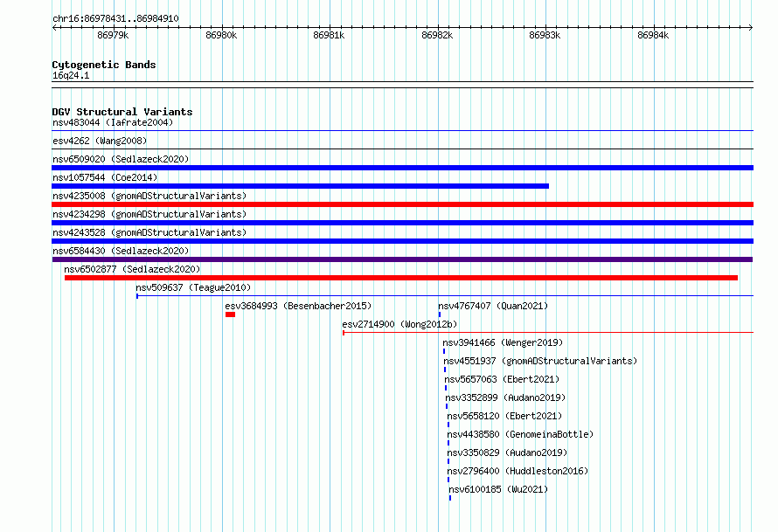This screenshot has height=532, width=778.
Task: Click the nsv483044 (Iafrate2004) variant label
Action: click(x=113, y=122)
